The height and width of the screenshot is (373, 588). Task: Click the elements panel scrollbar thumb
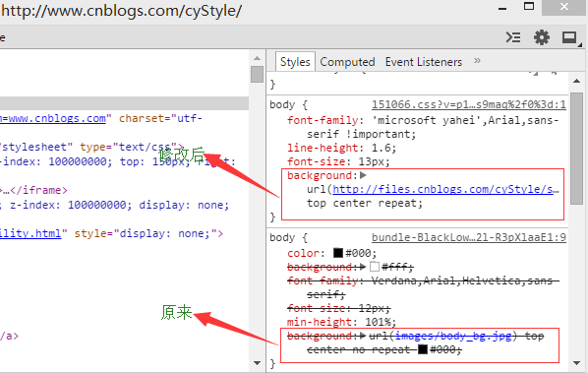pyautogui.click(x=257, y=74)
